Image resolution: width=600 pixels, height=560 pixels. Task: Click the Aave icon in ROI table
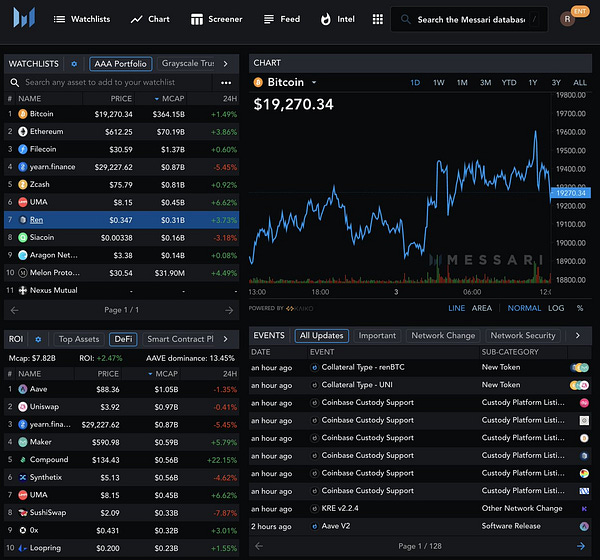(x=23, y=389)
